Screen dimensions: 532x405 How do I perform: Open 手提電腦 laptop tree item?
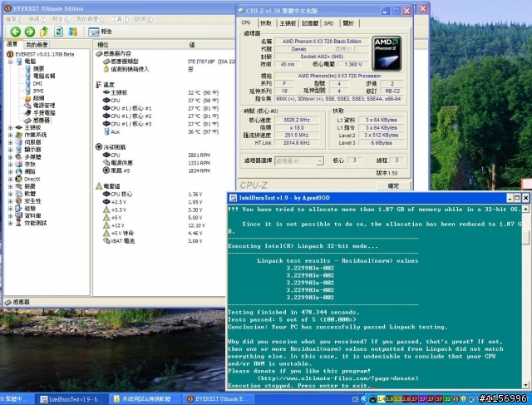pos(44,113)
